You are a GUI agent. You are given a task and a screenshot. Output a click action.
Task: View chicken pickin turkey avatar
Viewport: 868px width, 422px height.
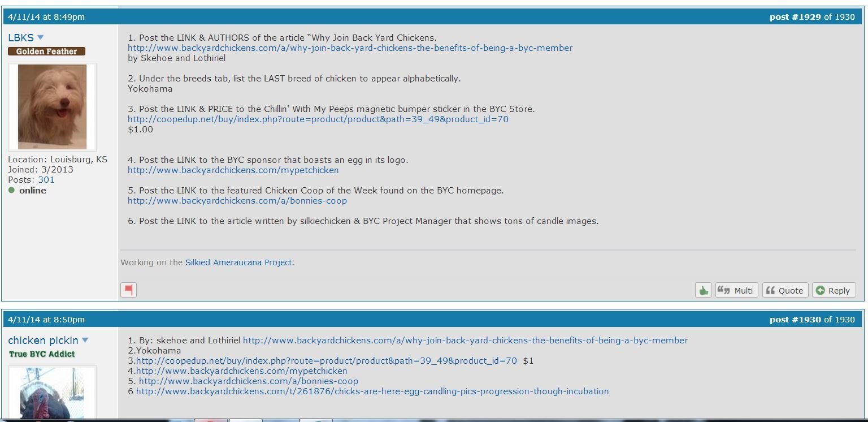52,394
